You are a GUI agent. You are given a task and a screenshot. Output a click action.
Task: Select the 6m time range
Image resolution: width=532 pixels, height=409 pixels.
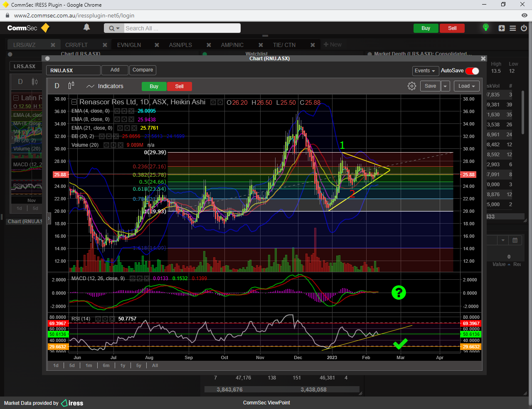click(106, 365)
